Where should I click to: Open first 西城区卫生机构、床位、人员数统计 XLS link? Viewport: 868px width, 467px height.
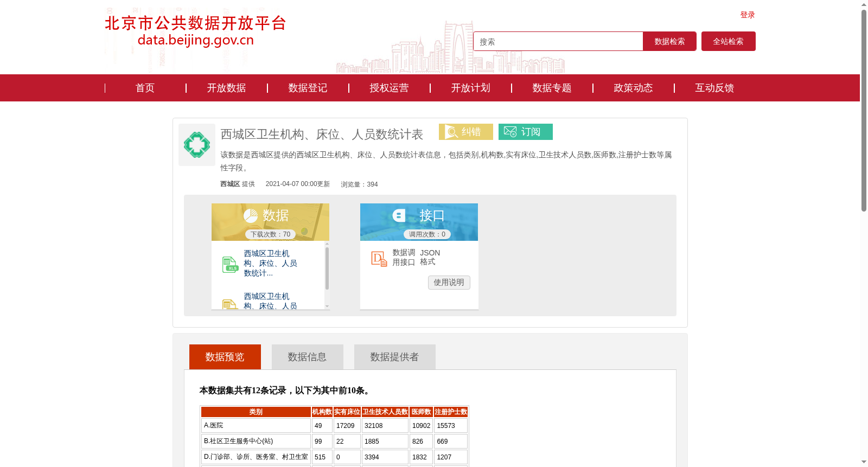click(x=270, y=263)
